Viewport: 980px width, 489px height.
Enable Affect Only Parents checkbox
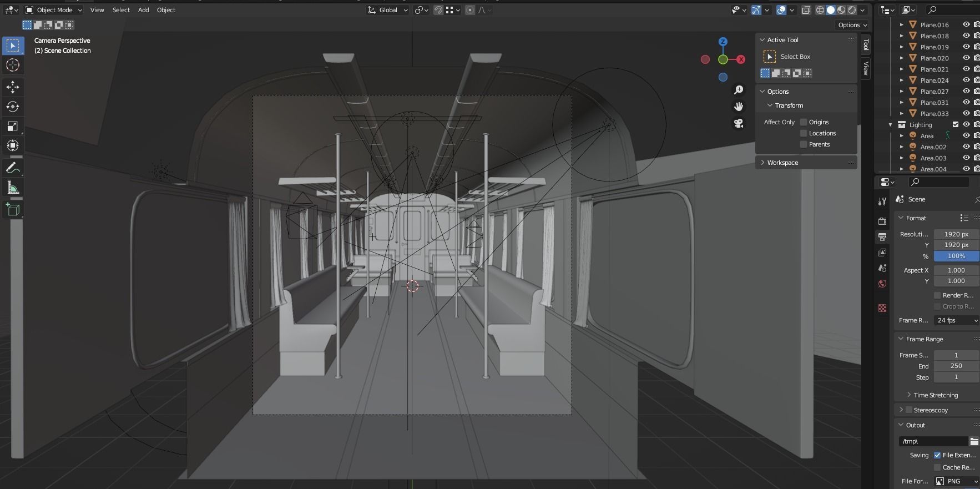click(803, 144)
